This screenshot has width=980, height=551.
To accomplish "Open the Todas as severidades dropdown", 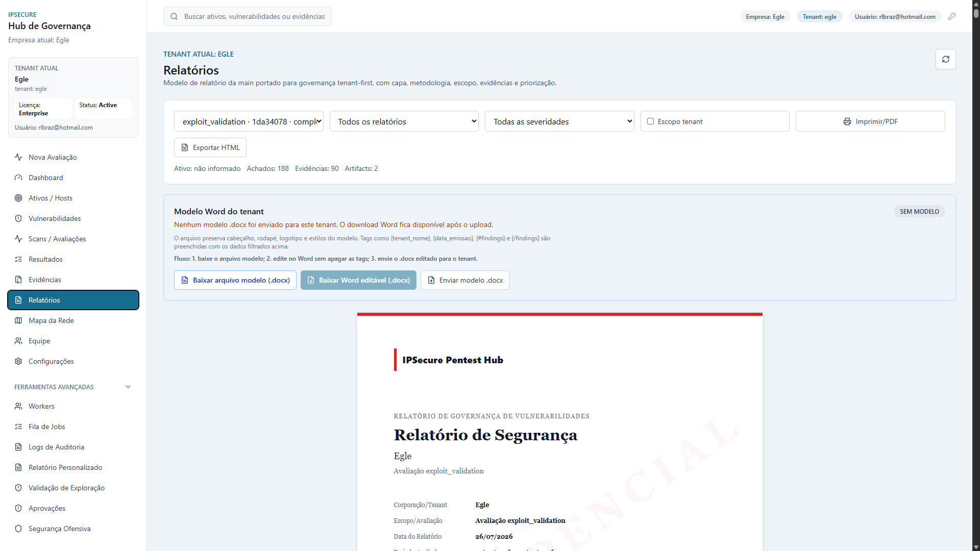I will click(559, 121).
